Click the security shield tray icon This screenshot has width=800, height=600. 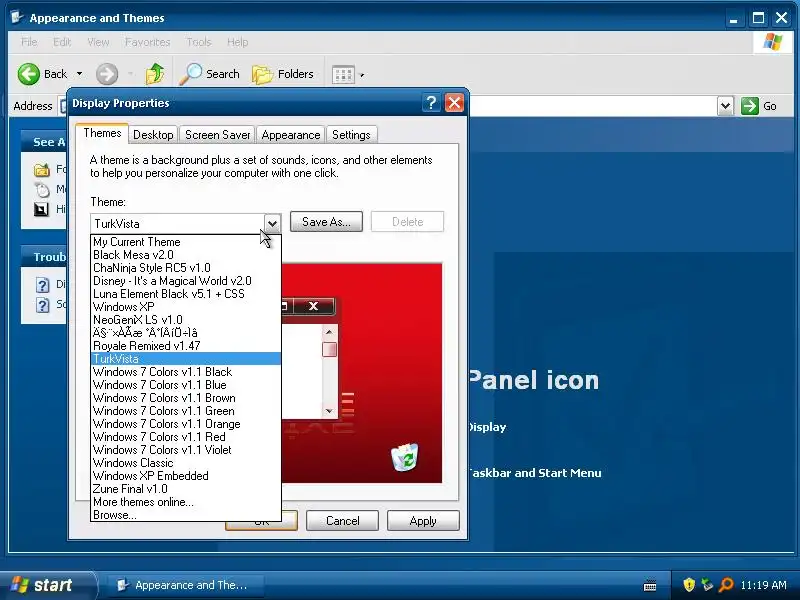click(x=689, y=584)
